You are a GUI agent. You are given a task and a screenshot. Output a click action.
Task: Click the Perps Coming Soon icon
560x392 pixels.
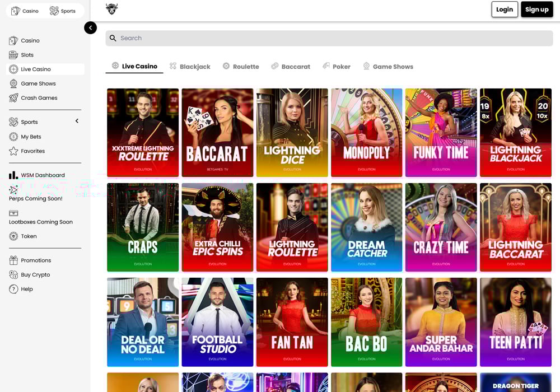click(x=13, y=190)
